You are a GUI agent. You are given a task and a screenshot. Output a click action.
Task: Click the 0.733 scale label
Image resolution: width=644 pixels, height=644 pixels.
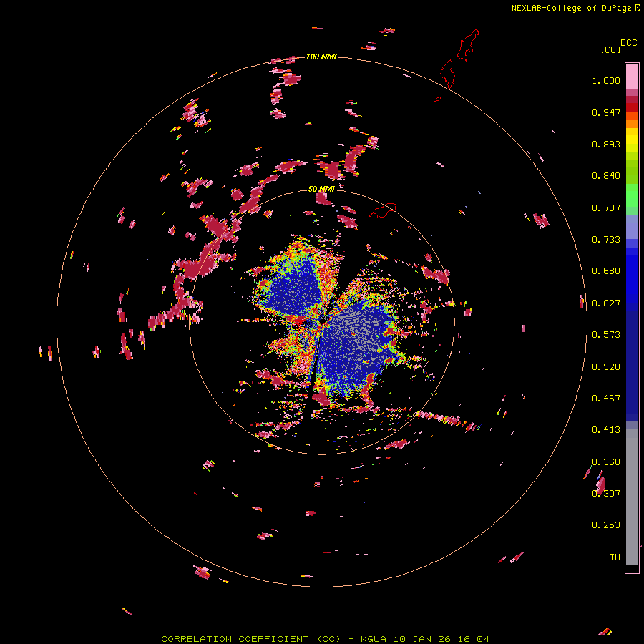(x=606, y=240)
